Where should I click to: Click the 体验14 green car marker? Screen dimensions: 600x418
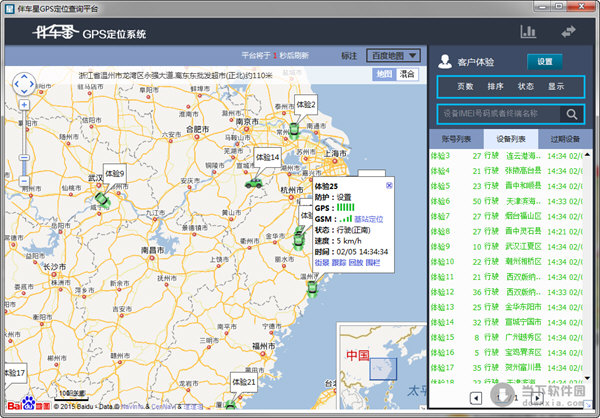pyautogui.click(x=254, y=183)
